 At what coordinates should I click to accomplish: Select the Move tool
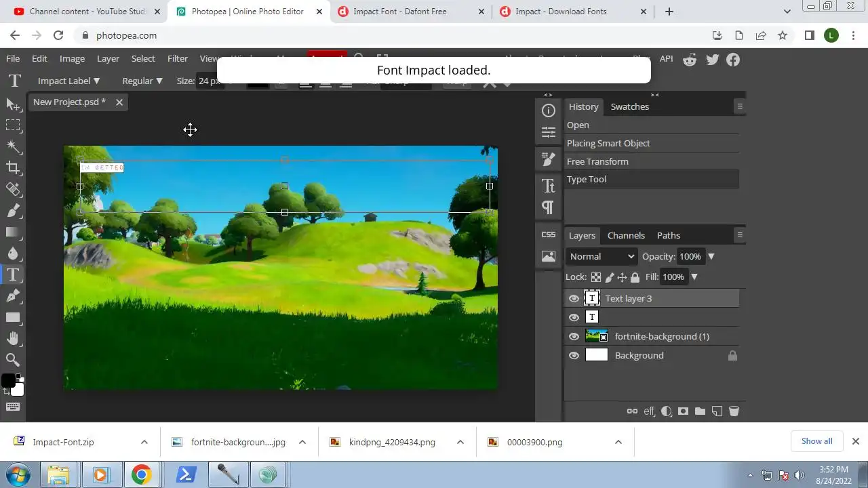(x=13, y=104)
